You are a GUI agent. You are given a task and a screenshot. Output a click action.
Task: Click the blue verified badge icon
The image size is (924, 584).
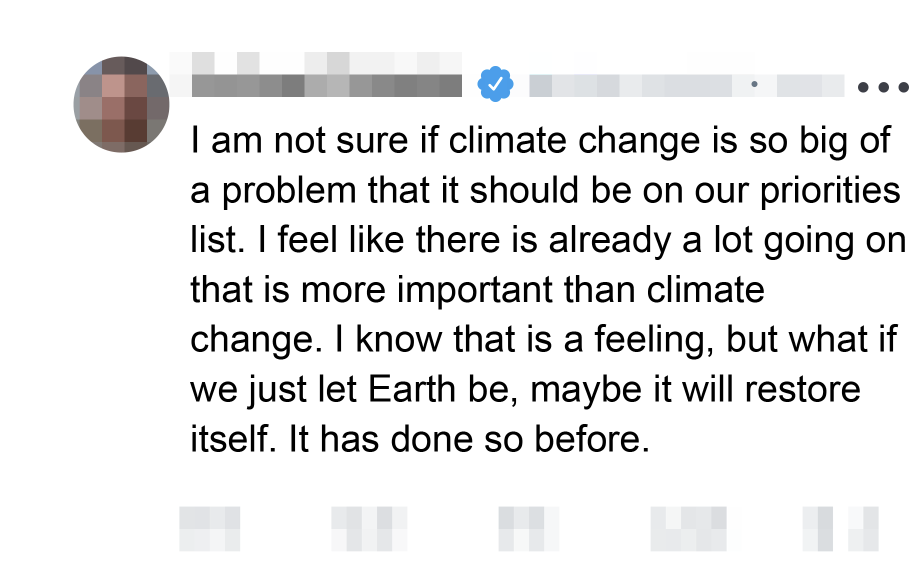495,84
